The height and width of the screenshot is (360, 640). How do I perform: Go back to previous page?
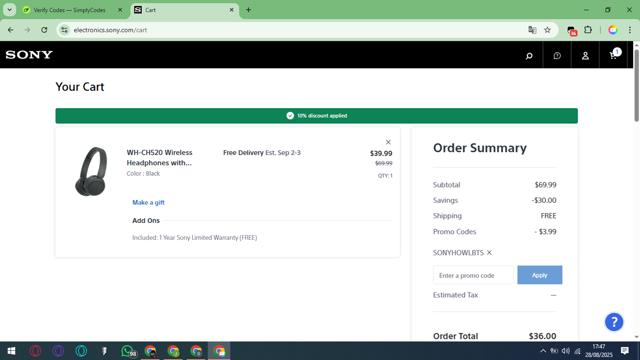[11, 30]
